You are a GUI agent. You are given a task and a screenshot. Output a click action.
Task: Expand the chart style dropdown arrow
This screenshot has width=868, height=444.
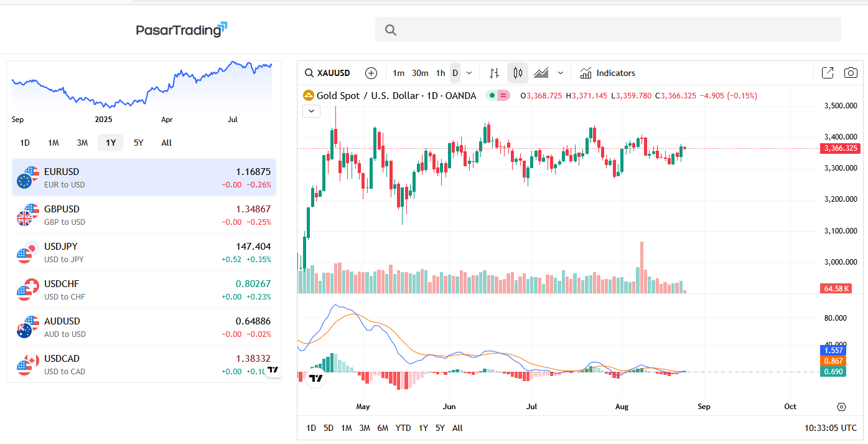tap(560, 73)
